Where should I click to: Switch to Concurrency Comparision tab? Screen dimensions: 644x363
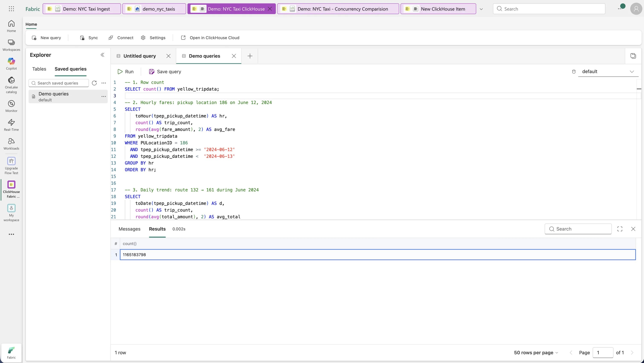click(338, 9)
